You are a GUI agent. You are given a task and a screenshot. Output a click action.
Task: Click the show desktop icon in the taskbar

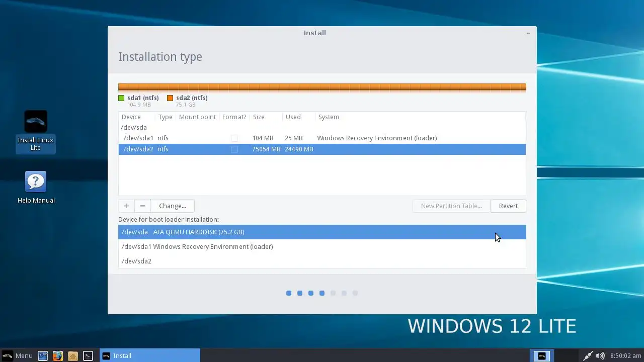pyautogui.click(x=43, y=355)
